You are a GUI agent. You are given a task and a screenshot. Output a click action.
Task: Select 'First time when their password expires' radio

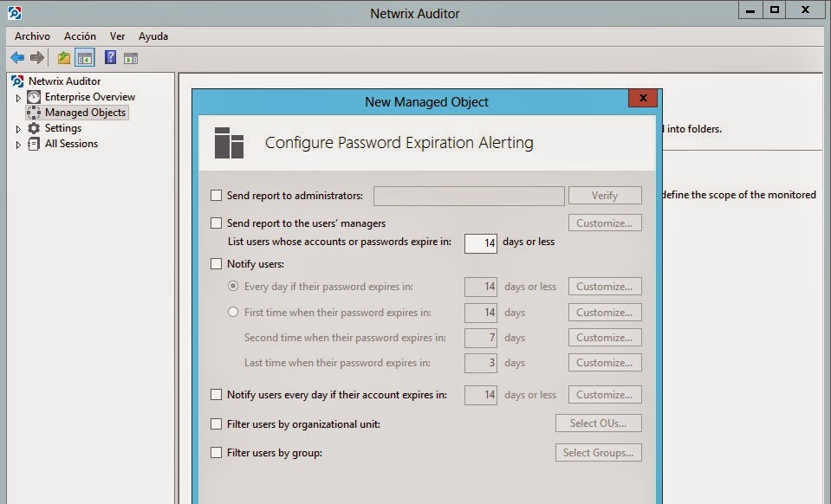click(232, 313)
